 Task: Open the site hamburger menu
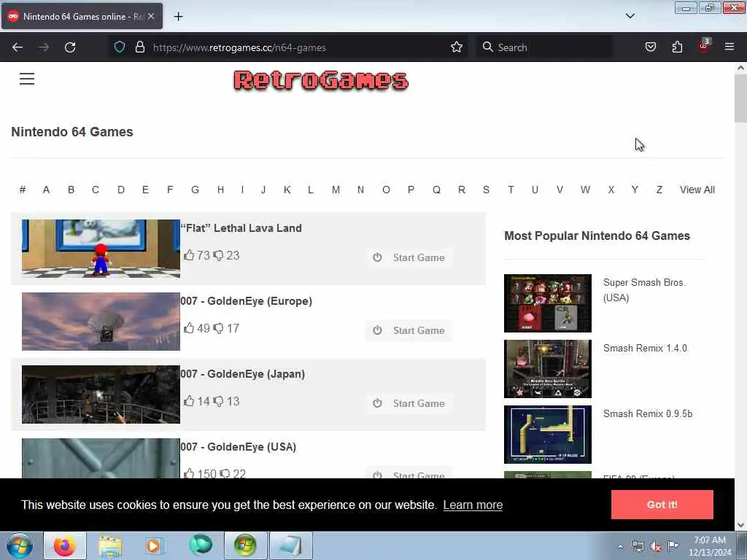click(27, 79)
